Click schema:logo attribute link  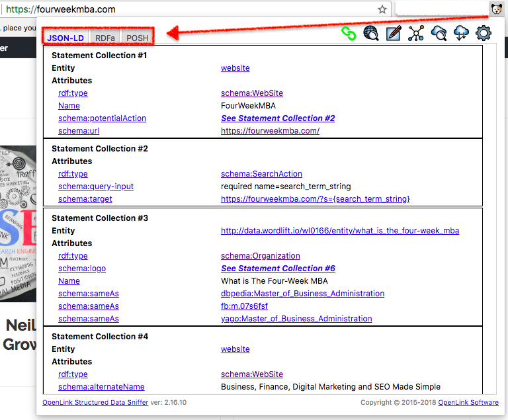pos(82,269)
